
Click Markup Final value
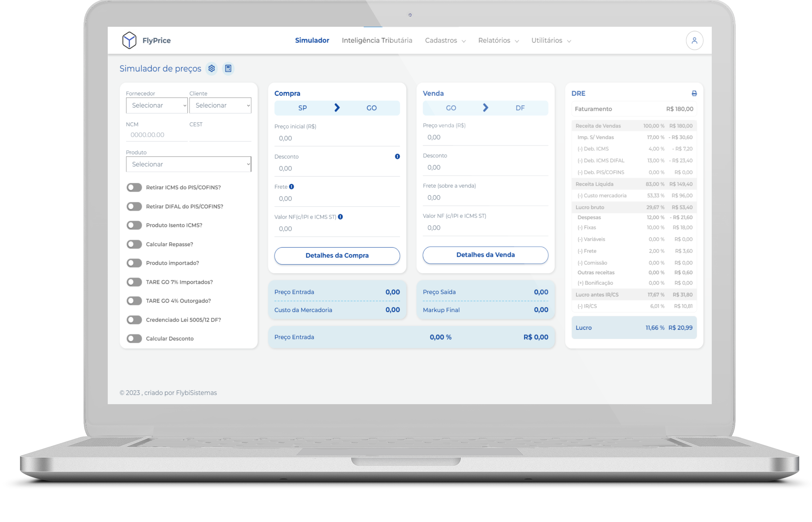[541, 310]
